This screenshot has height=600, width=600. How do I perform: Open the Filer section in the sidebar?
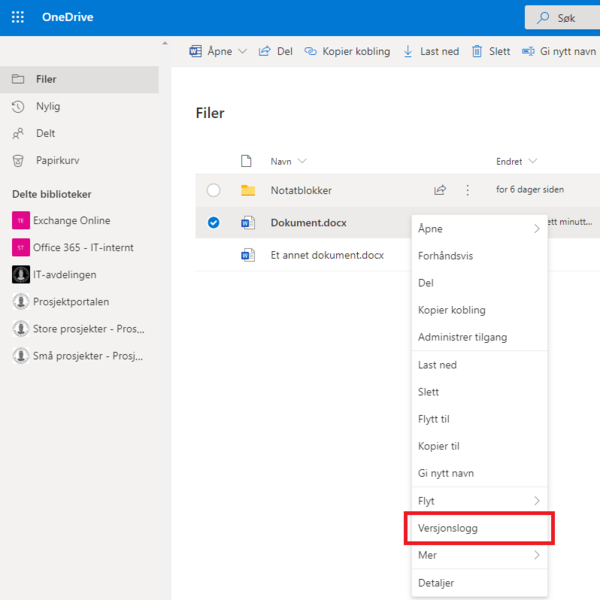click(79, 79)
